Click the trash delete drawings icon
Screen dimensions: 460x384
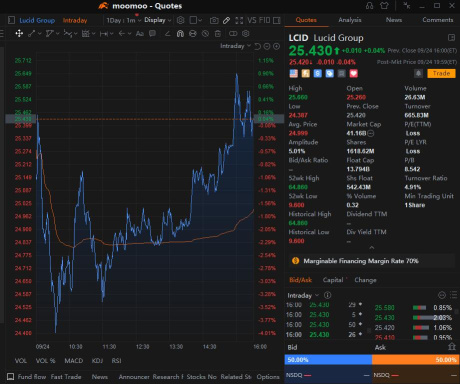pos(217,33)
